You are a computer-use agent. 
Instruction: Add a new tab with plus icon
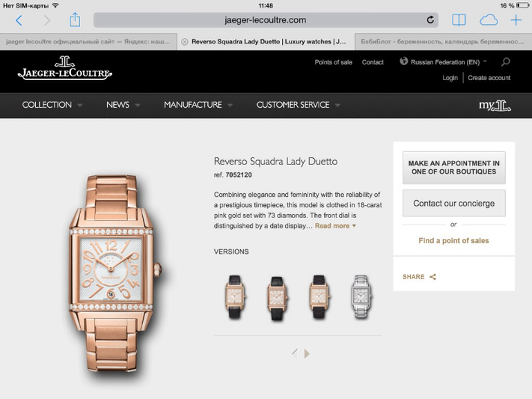(516, 20)
